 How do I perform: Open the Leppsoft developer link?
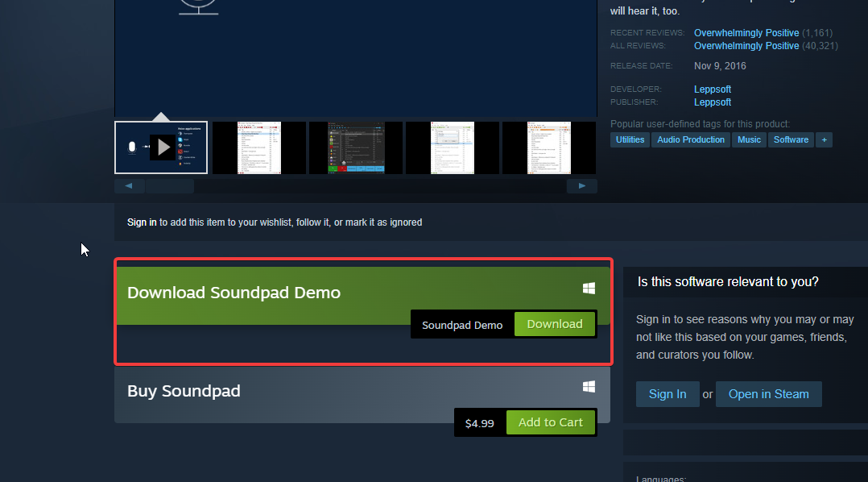point(713,89)
